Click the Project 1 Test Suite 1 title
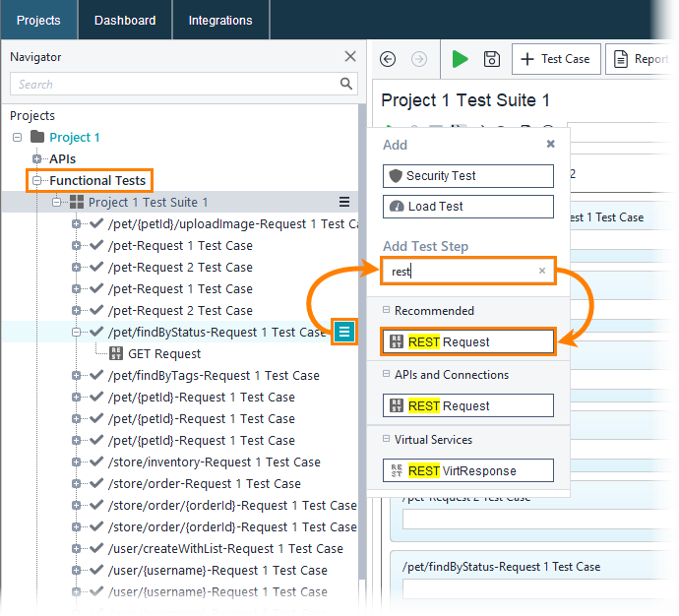 click(465, 100)
